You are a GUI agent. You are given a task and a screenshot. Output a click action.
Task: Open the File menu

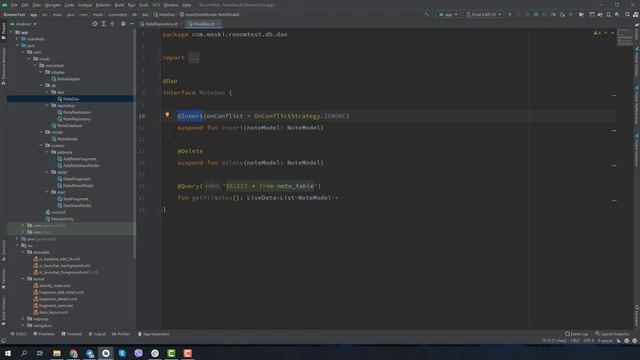[x=14, y=5]
